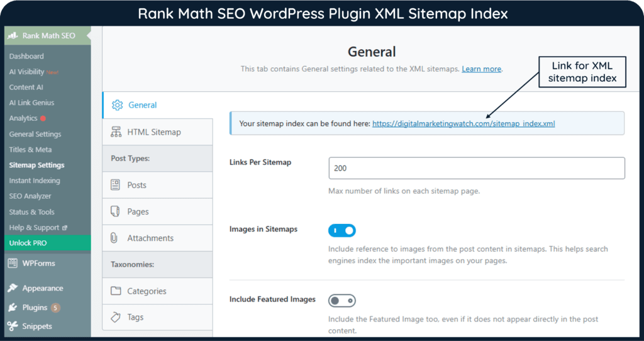644x341 pixels.
Task: Open AI Link Genius menu item
Action: 31,103
